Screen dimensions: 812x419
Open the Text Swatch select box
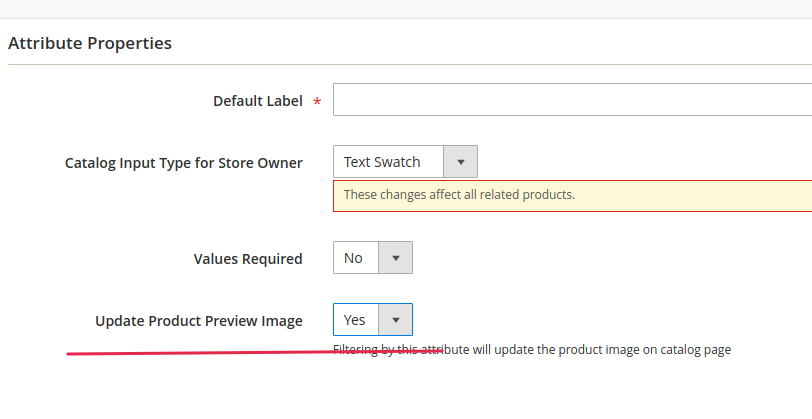[x=405, y=162]
